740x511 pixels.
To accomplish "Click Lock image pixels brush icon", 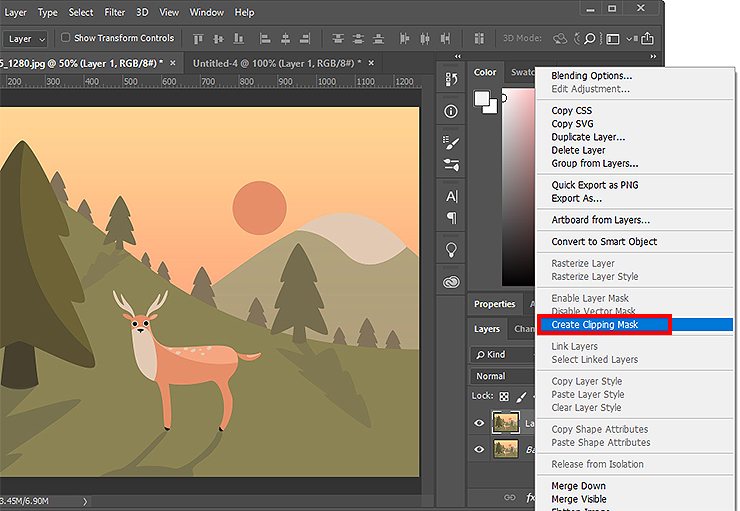I will click(521, 397).
